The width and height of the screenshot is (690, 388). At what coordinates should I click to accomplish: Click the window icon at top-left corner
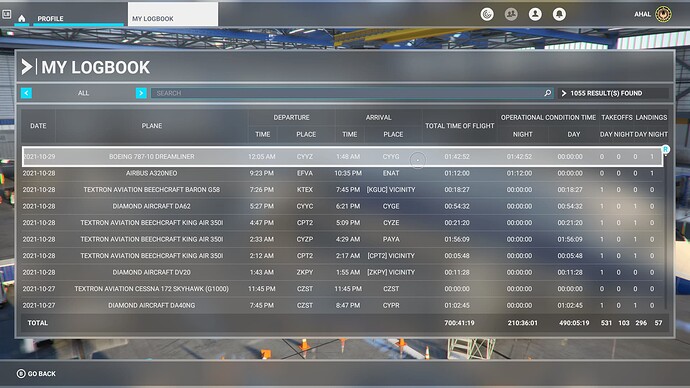tap(6, 15)
